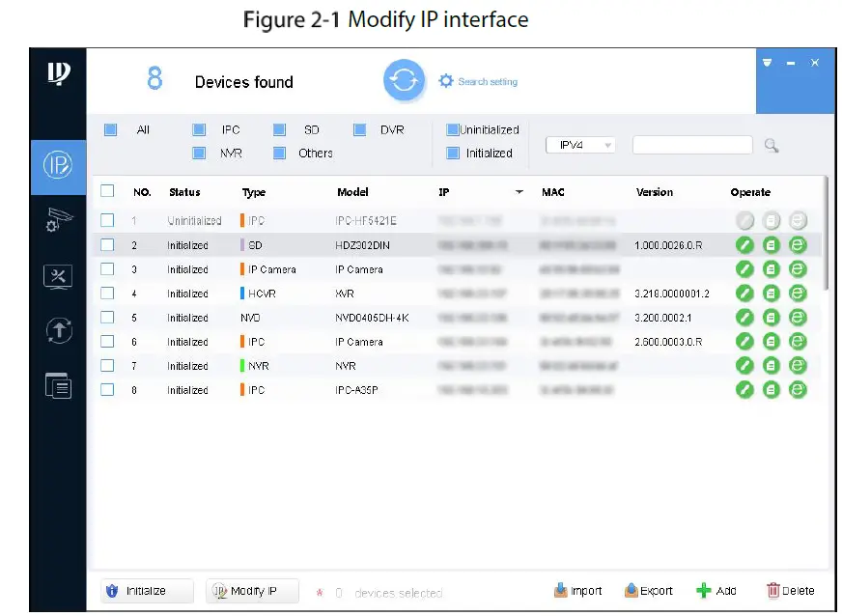842x616 pixels.
Task: Click the Modify IP button
Action: coord(252,591)
